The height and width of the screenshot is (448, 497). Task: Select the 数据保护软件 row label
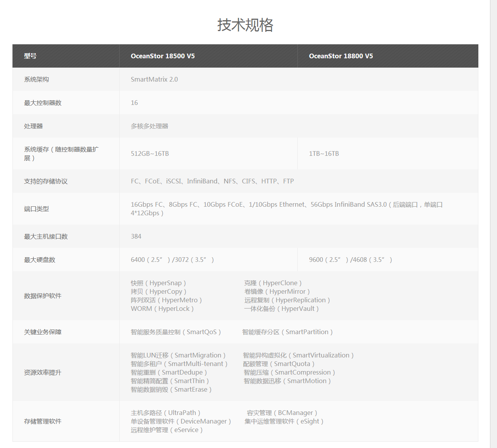[43, 296]
